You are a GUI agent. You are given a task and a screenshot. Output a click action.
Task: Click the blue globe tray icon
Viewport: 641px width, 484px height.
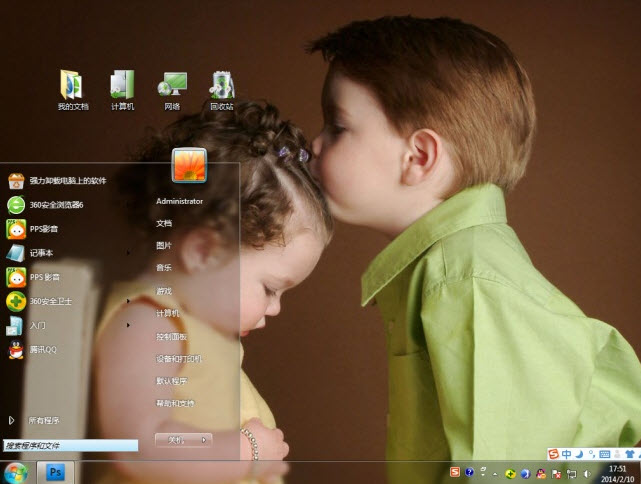tap(525, 474)
